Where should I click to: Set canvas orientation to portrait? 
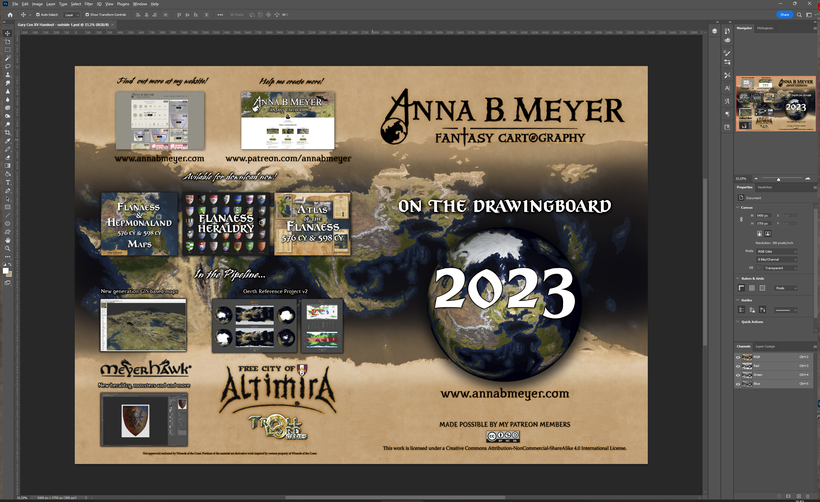pyautogui.click(x=759, y=233)
